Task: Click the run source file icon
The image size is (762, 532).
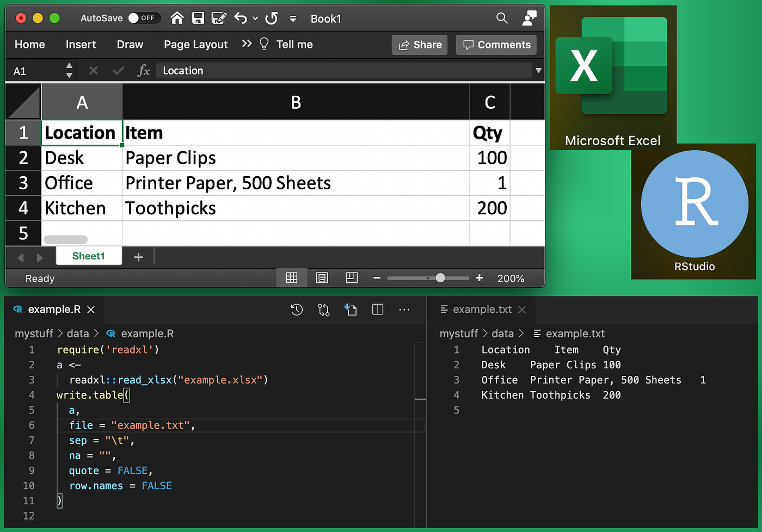Action: pyautogui.click(x=351, y=310)
